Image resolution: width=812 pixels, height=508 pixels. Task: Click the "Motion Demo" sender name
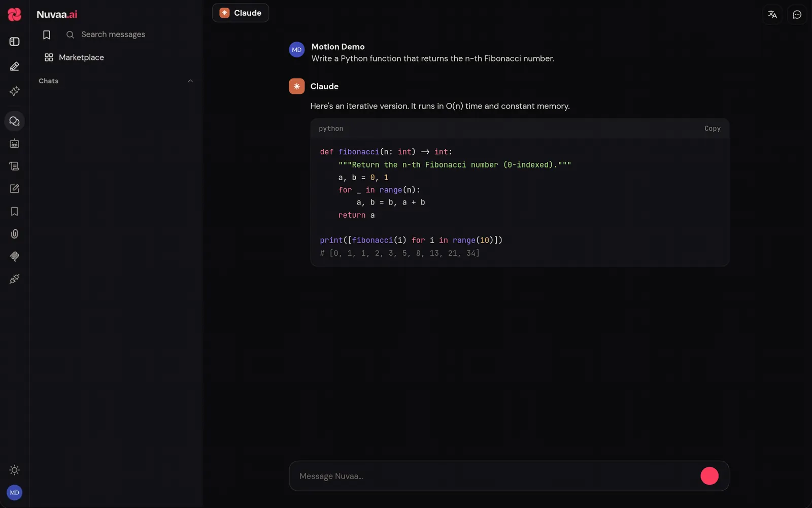coord(338,47)
